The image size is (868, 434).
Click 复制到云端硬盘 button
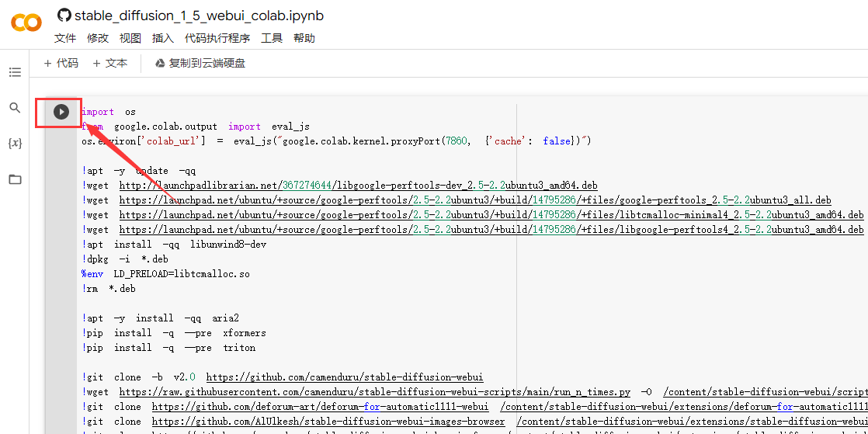coord(200,63)
